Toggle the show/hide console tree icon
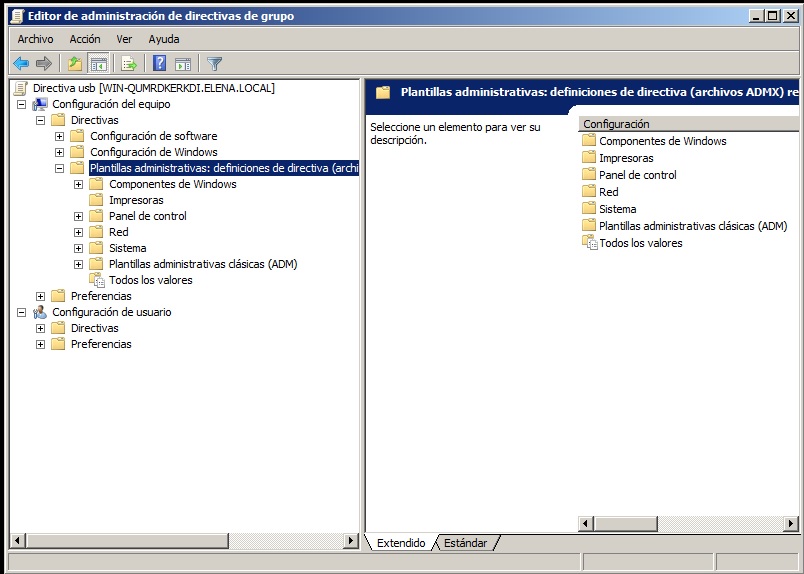This screenshot has height=574, width=804. coord(98,64)
